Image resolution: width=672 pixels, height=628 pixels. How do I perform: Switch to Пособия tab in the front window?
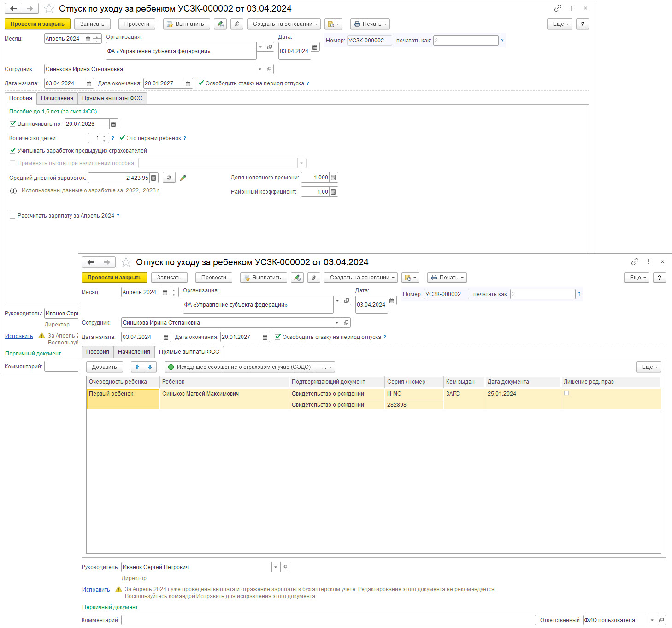[x=98, y=352]
